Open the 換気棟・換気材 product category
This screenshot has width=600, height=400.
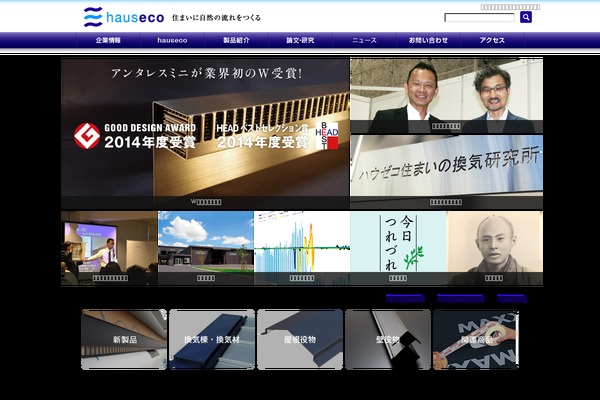212,339
